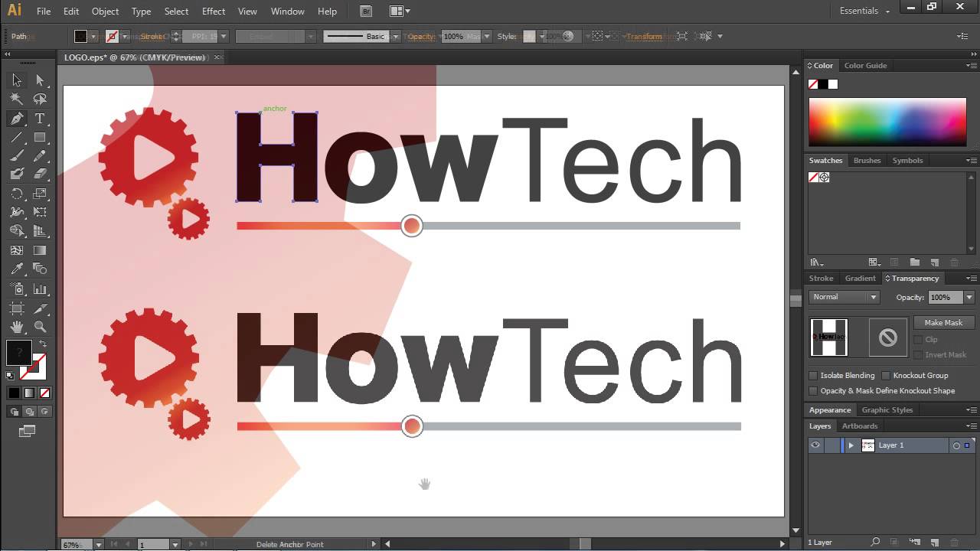Image resolution: width=980 pixels, height=551 pixels.
Task: Select the Blend tool
Action: coord(40,269)
